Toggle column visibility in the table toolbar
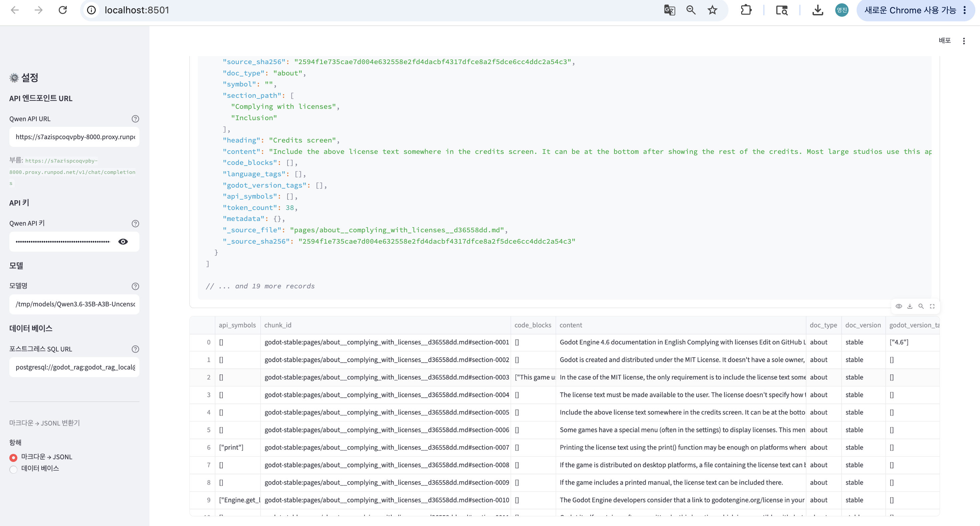 (899, 306)
